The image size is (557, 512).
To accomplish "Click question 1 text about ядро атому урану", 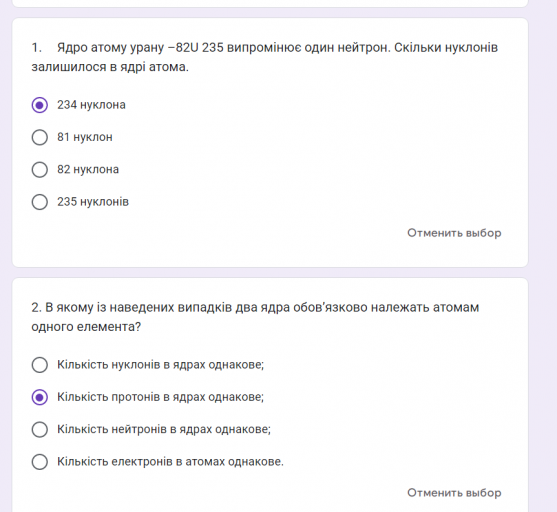I will tap(265, 57).
